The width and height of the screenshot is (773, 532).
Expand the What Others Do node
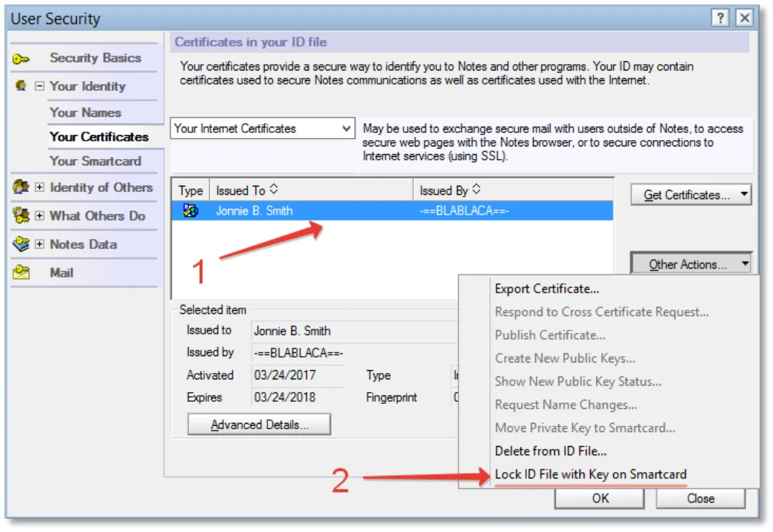[x=39, y=216]
